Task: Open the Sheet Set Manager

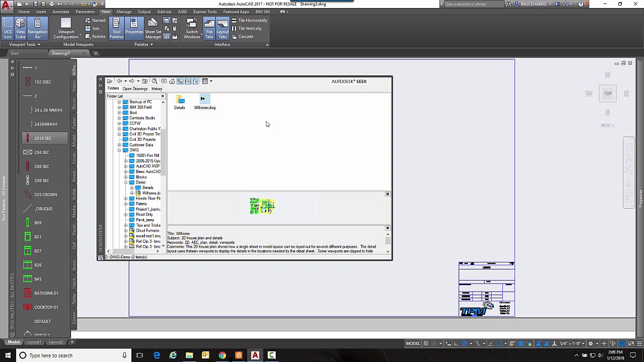Action: click(153, 28)
